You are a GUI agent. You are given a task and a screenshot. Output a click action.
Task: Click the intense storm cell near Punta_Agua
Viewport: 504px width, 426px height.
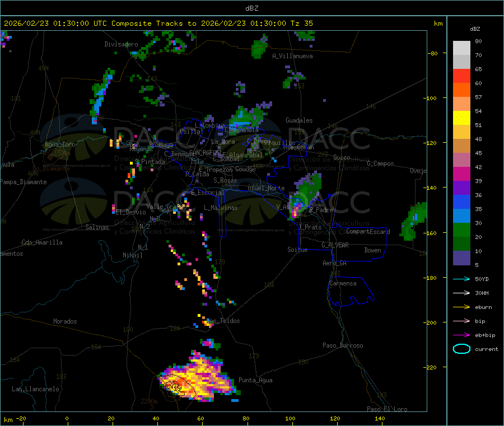[x=199, y=377]
